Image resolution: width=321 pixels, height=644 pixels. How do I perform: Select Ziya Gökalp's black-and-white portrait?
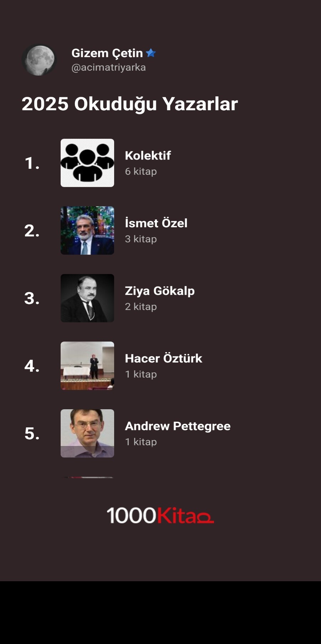click(87, 298)
